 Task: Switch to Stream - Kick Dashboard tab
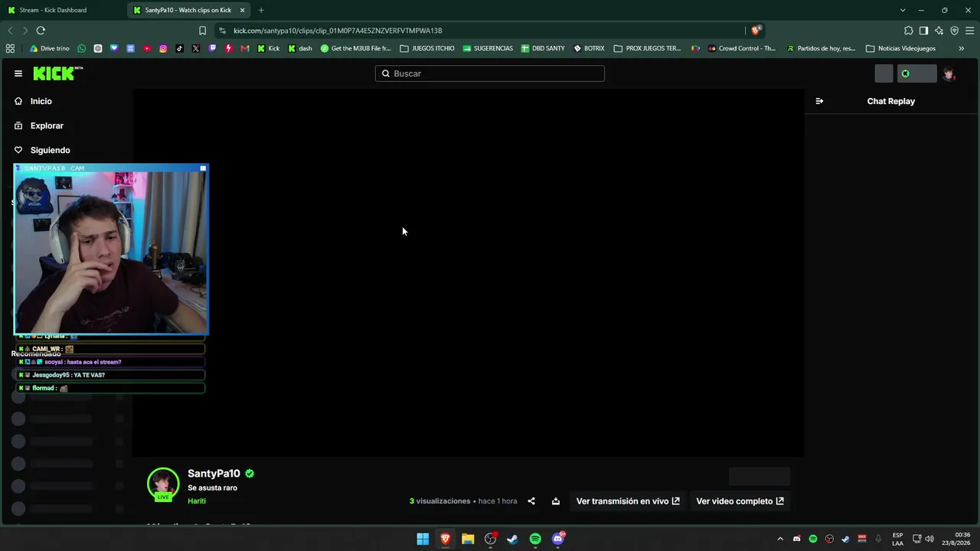63,10
